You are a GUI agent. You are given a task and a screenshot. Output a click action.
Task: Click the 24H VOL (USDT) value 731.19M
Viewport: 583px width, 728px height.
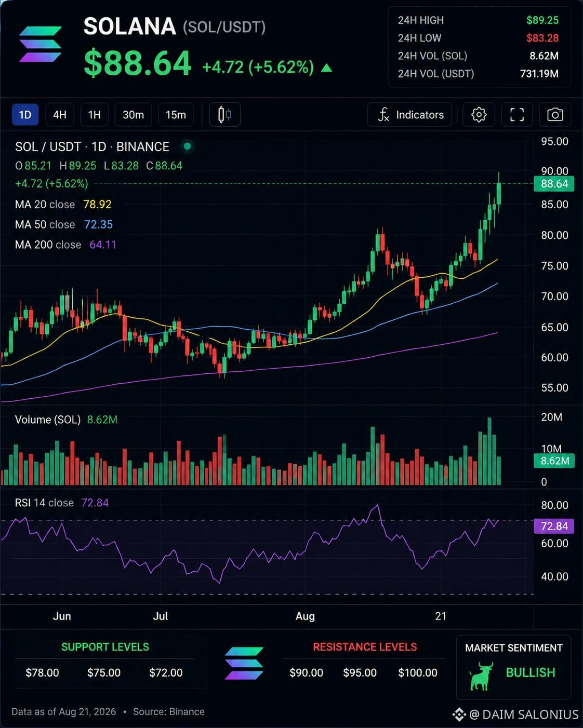(x=539, y=74)
